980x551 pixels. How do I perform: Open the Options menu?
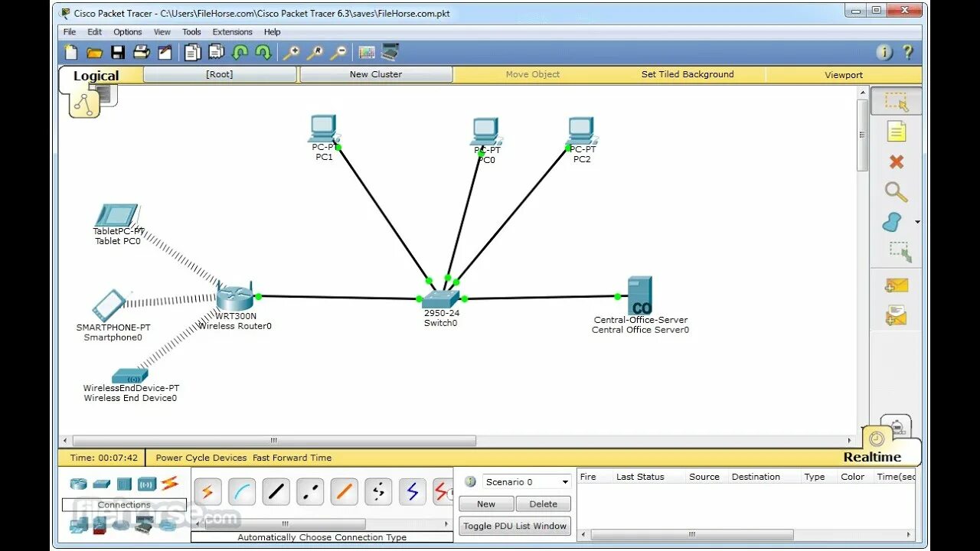pyautogui.click(x=128, y=32)
